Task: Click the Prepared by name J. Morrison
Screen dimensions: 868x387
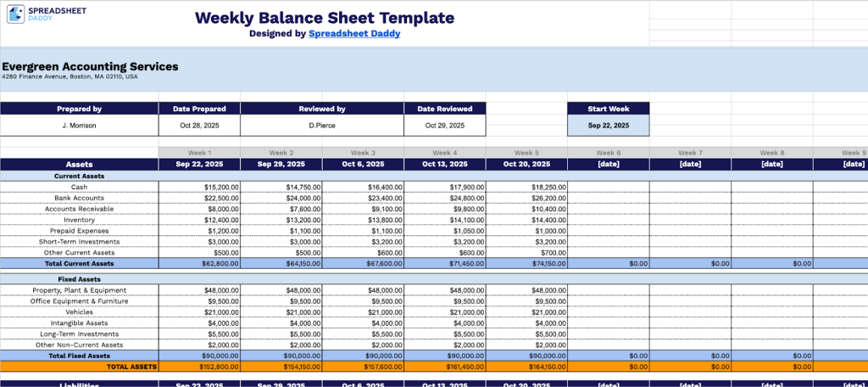Action: 79,125
